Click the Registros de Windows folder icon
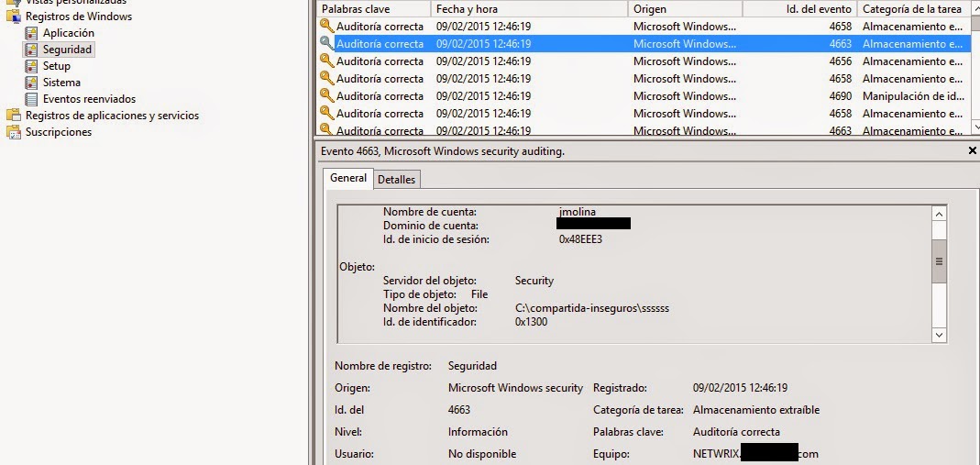The image size is (980, 465). pyautogui.click(x=14, y=17)
